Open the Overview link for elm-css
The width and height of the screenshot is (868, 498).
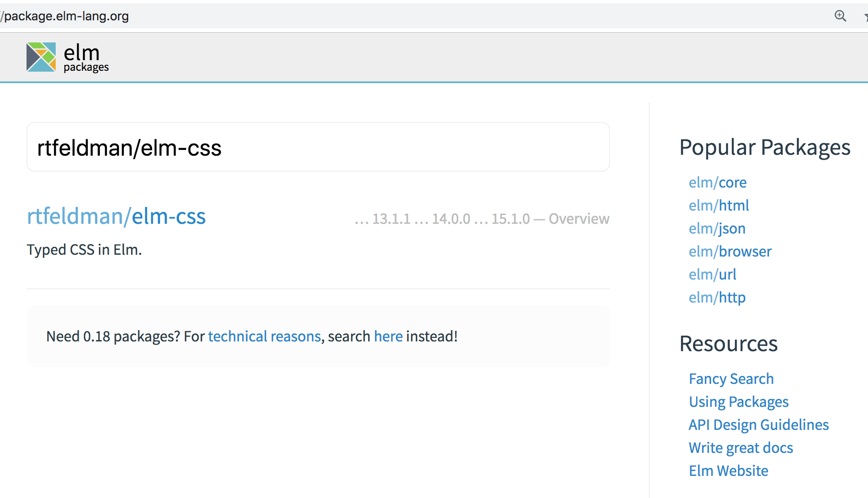point(579,219)
